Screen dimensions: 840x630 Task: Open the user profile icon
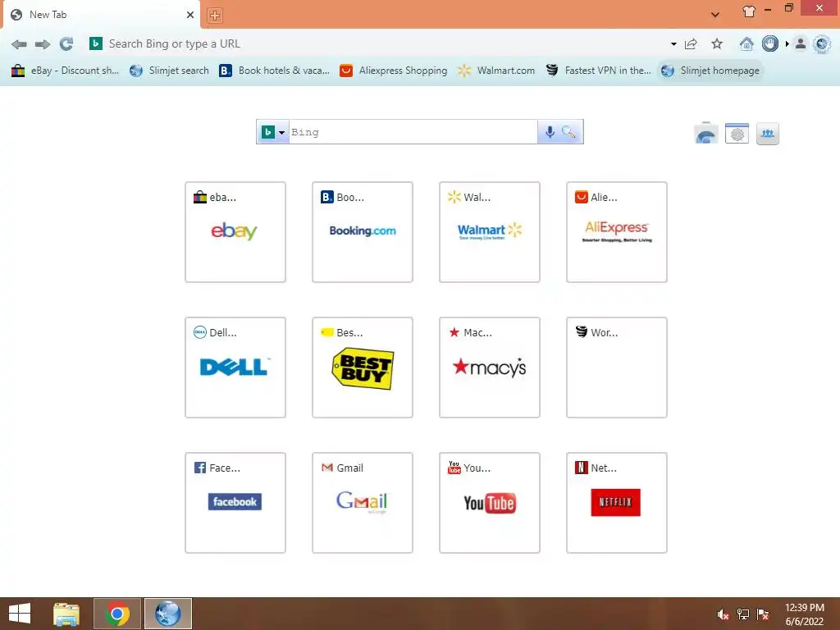(801, 43)
